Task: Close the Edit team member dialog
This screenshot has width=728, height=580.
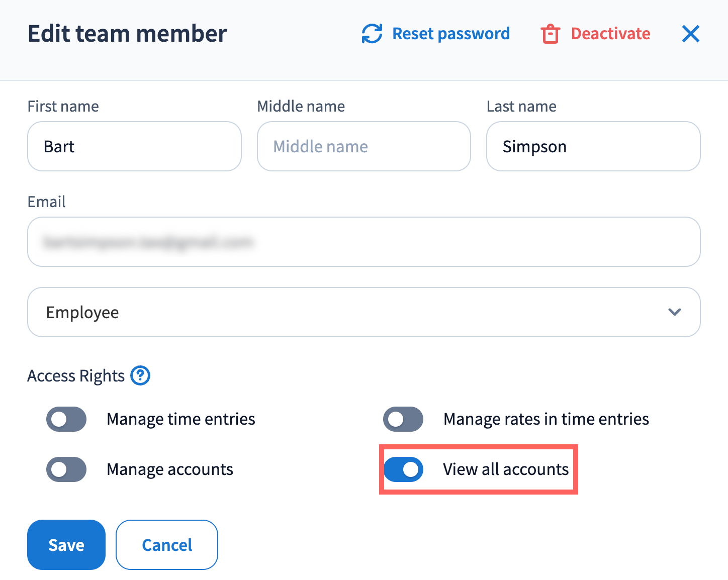Action: (x=690, y=34)
